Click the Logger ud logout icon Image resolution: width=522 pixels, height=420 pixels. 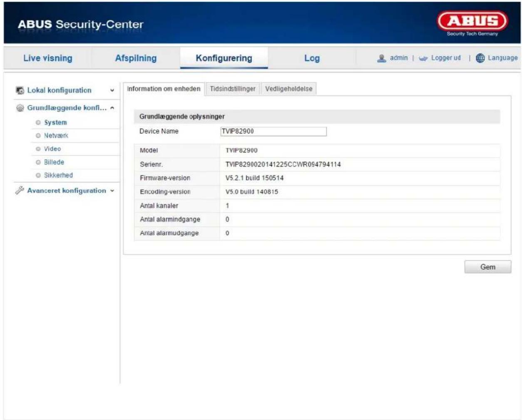[423, 58]
